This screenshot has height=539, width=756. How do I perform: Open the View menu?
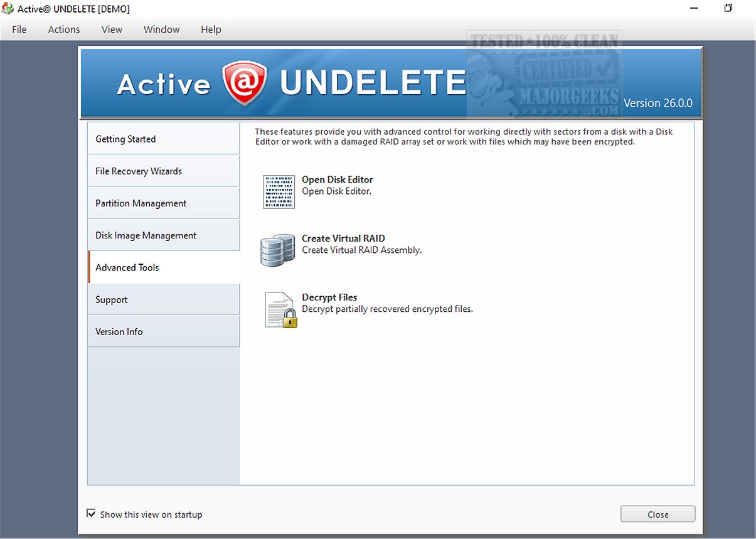pos(112,29)
